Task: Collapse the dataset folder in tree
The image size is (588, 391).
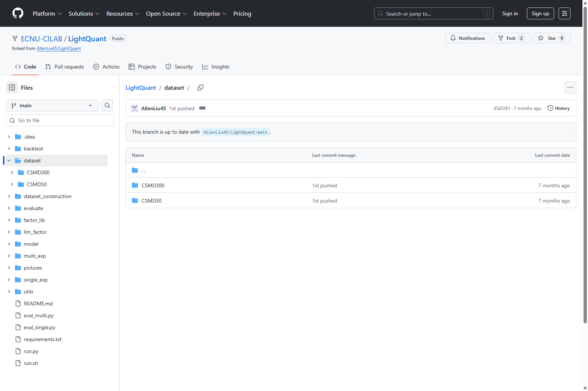Action: point(9,160)
